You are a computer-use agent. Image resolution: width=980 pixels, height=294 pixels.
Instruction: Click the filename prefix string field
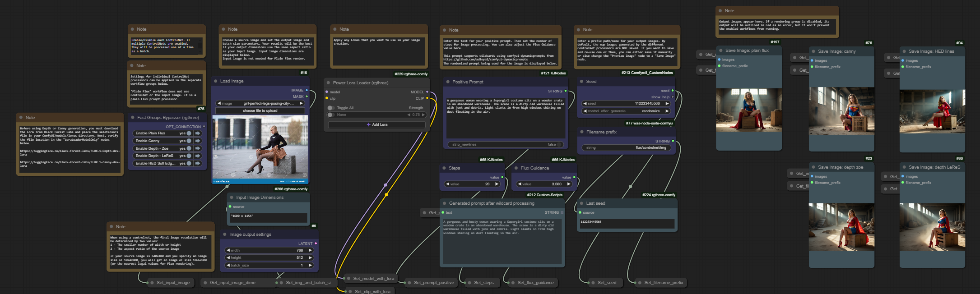tap(626, 147)
